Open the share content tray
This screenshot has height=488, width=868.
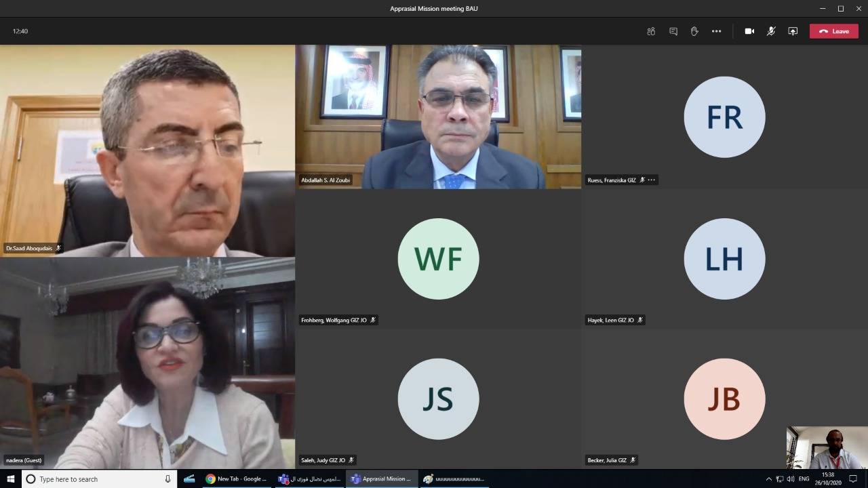793,31
